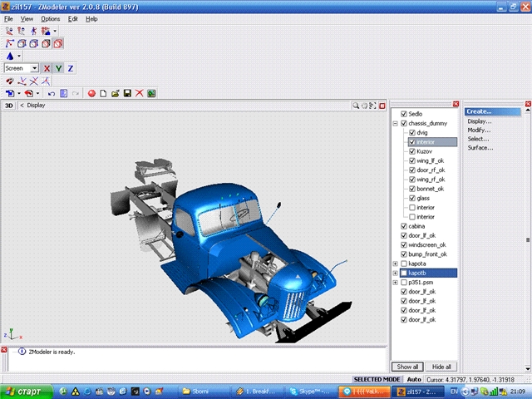Viewport: 532px width, 399px height.
Task: Click the Windows Start button
Action: (27, 390)
